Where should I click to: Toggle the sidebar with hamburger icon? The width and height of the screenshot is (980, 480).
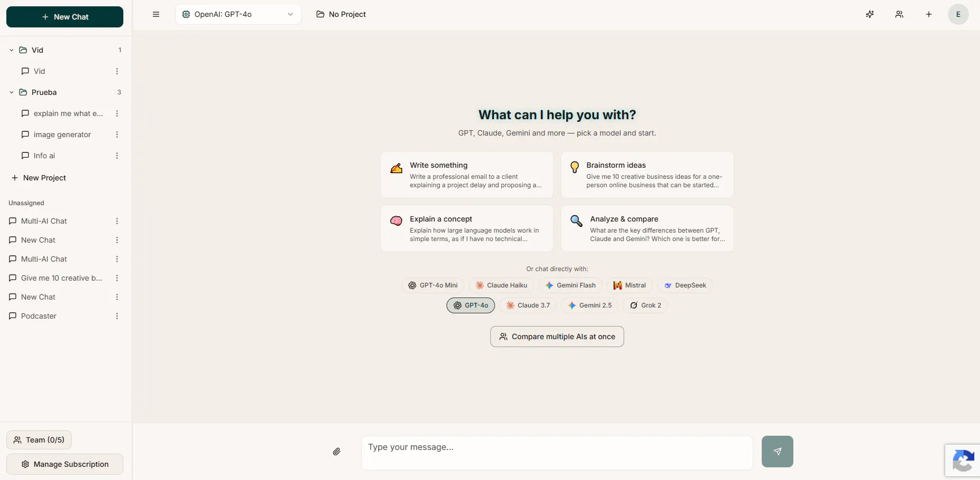156,14
